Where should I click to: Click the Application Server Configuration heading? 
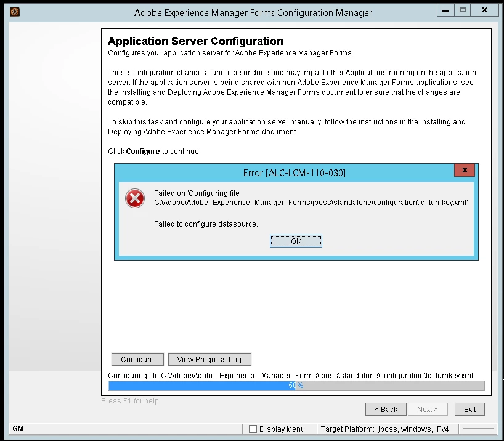coord(195,41)
